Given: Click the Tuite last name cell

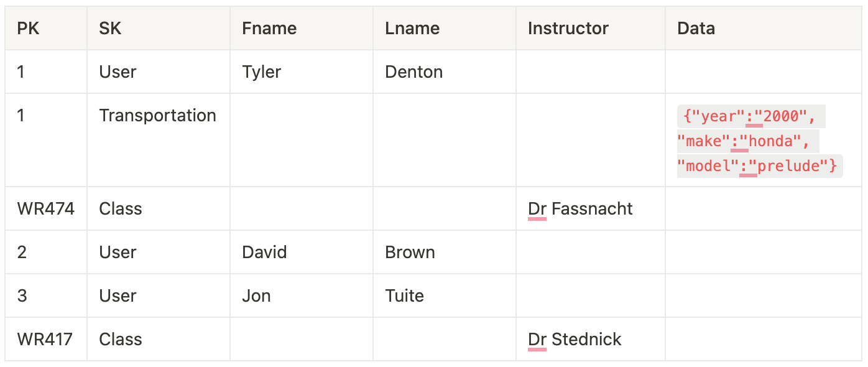Looking at the screenshot, I should (x=404, y=296).
